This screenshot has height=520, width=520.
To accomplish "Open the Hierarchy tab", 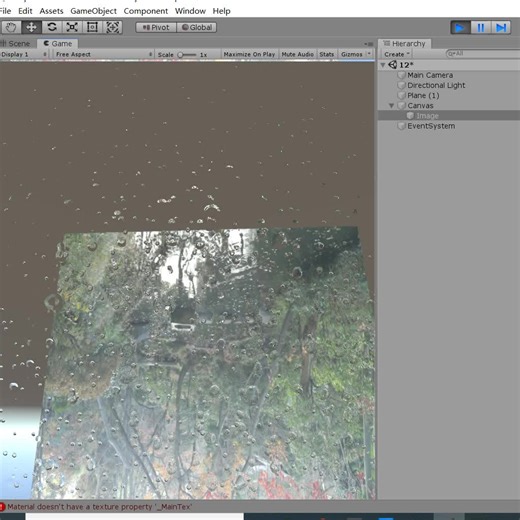I will click(404, 44).
